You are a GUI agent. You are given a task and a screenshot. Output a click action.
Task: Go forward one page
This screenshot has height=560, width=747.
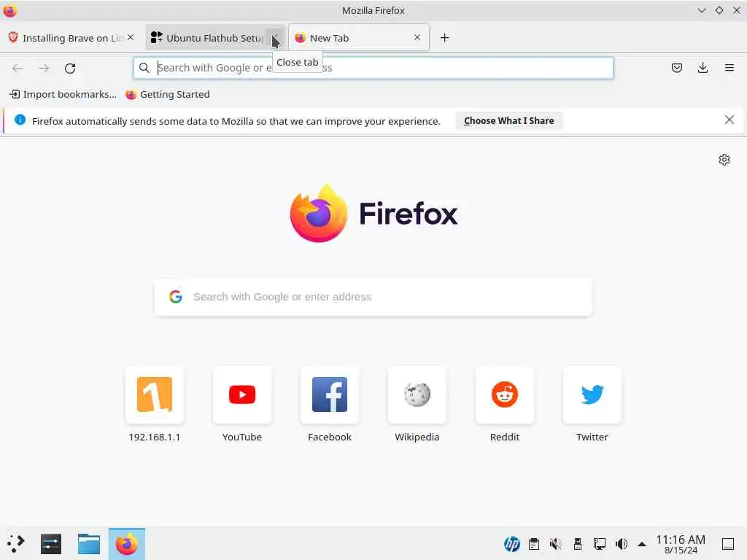(x=44, y=68)
